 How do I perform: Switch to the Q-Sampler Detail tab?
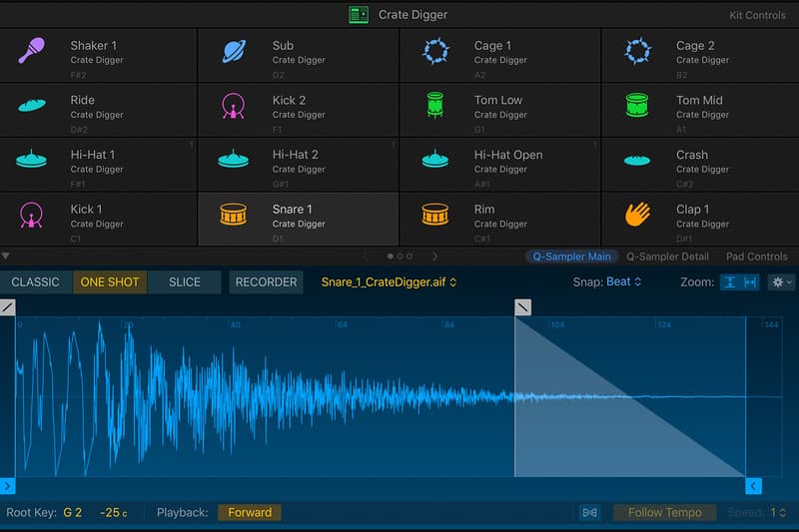pos(667,257)
